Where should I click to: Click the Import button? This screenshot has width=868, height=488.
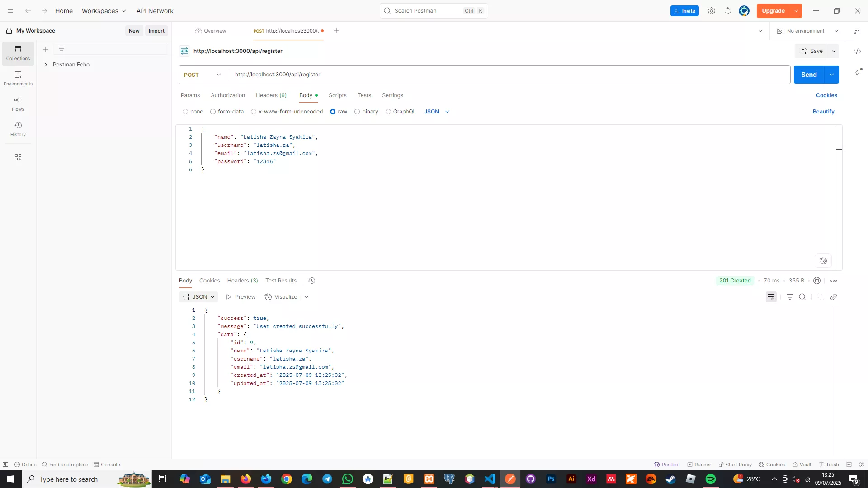pos(156,31)
